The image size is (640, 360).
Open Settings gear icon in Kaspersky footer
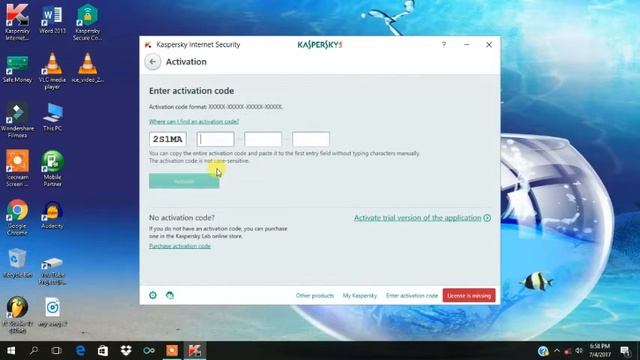click(x=153, y=295)
